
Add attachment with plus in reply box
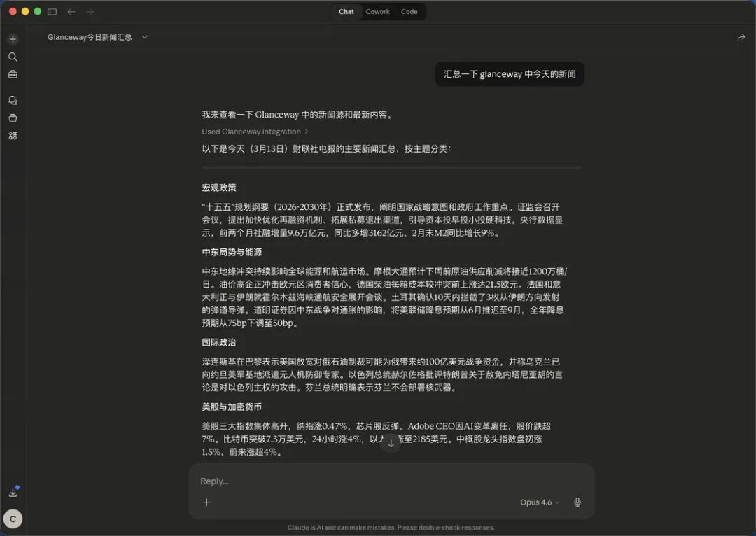(x=206, y=502)
